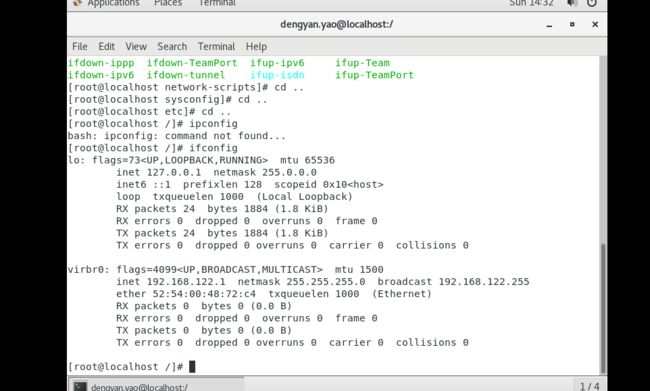Click the text 'ifdown-tunnel'
The width and height of the screenshot is (650, 391).
(x=186, y=75)
